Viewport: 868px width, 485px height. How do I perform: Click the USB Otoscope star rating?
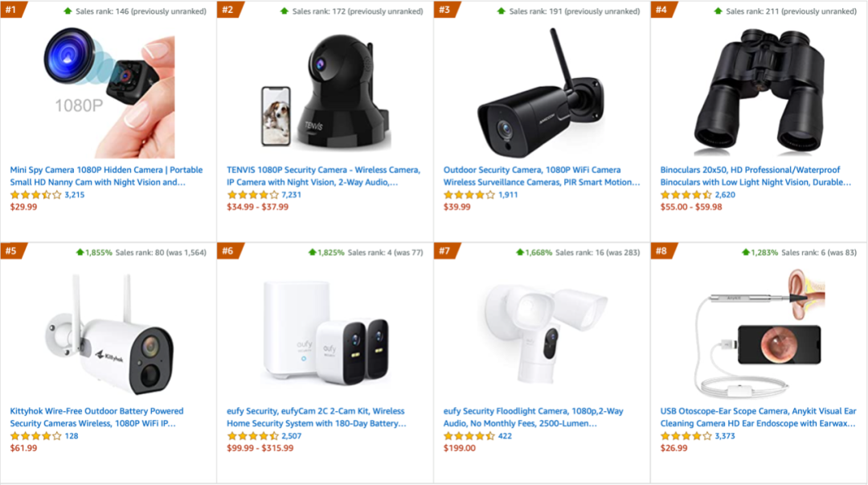[x=686, y=436]
